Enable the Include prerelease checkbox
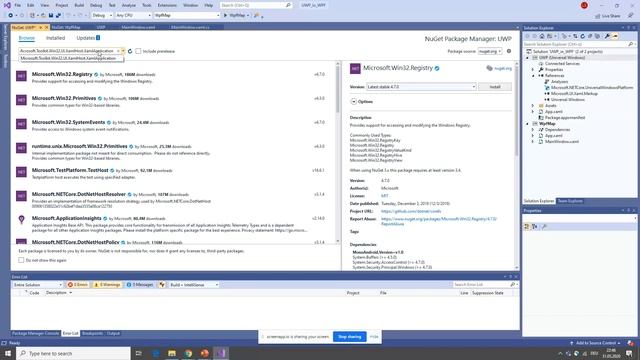The width and height of the screenshot is (640, 360). point(138,51)
